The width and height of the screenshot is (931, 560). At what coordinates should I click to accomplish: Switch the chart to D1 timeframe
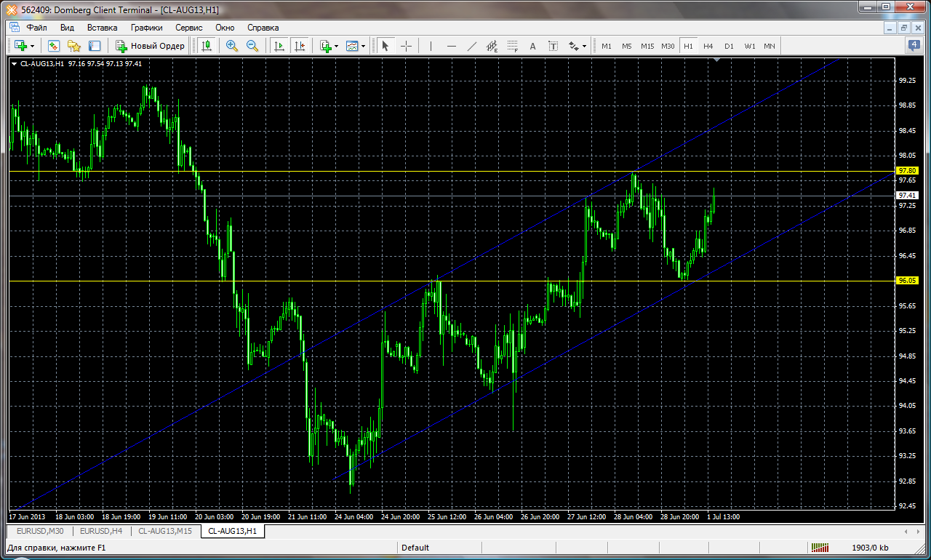[729, 46]
